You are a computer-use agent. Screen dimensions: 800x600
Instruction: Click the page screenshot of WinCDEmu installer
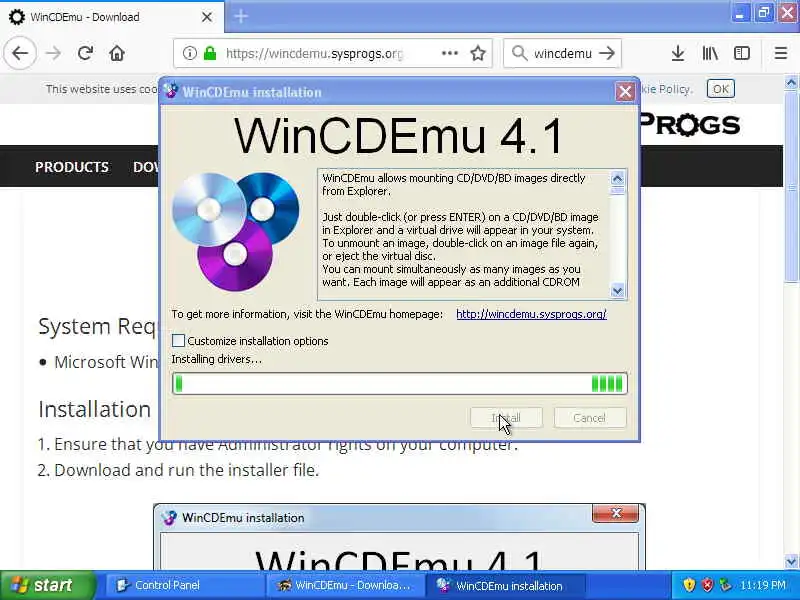pos(399,537)
